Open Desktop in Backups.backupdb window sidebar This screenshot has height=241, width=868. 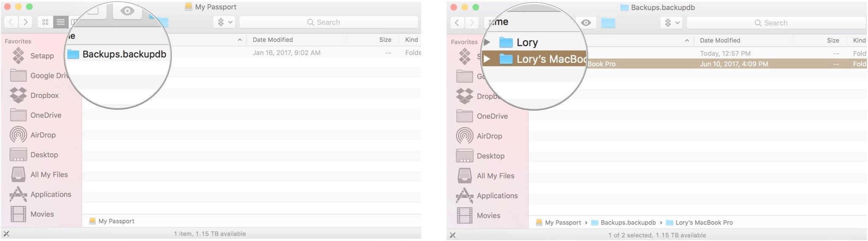(x=481, y=156)
